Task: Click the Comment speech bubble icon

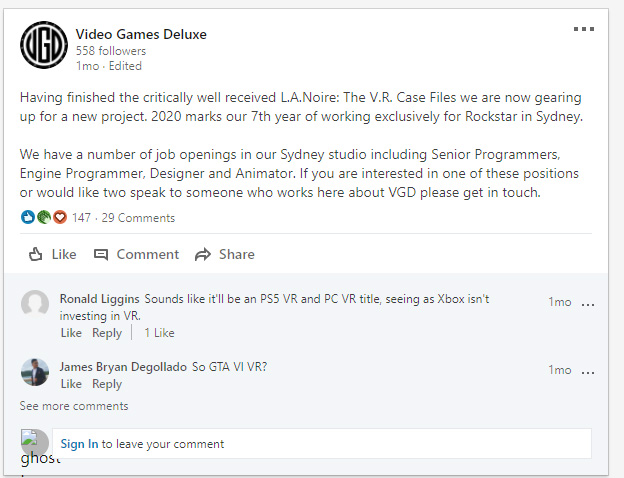Action: pyautogui.click(x=101, y=254)
